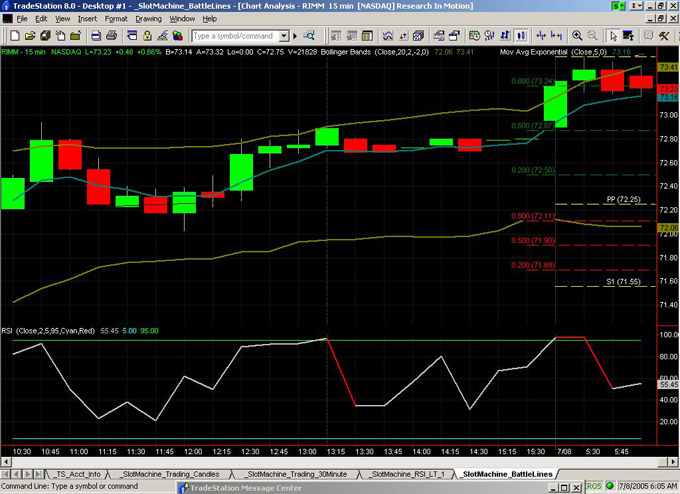The height and width of the screenshot is (494, 680).
Task: Click the RIMM - 15 min status label
Action: pyautogui.click(x=23, y=52)
